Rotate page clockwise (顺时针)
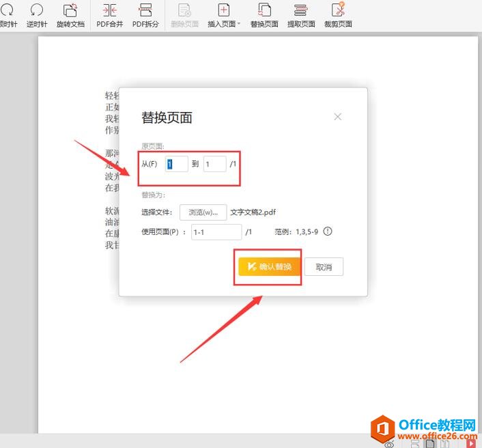Screen dimensions: 482x448 coord(8,15)
